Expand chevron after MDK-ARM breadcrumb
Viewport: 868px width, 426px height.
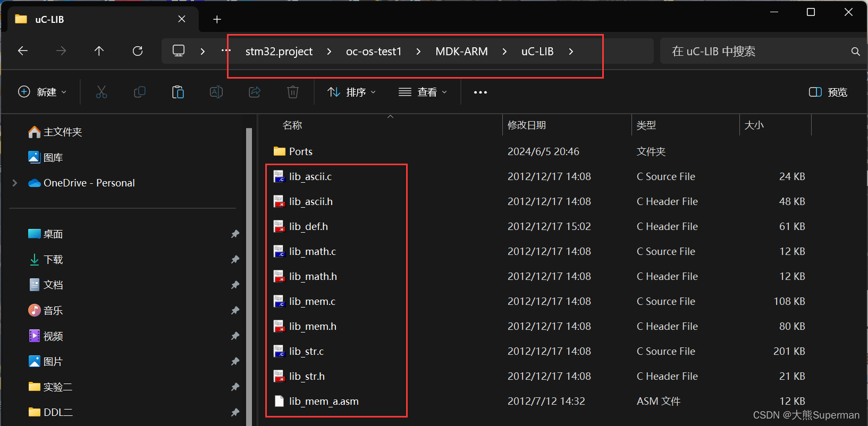point(504,52)
